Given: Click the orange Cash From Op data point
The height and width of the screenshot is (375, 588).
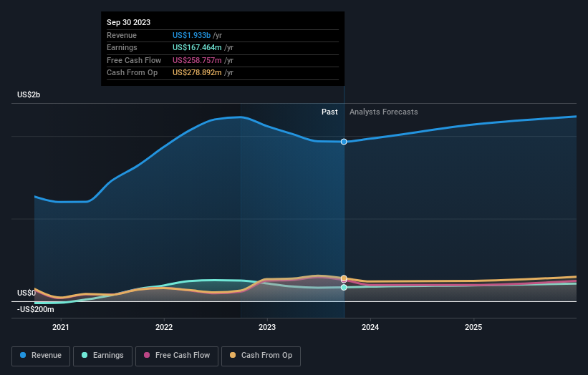Looking at the screenshot, I should tap(344, 278).
